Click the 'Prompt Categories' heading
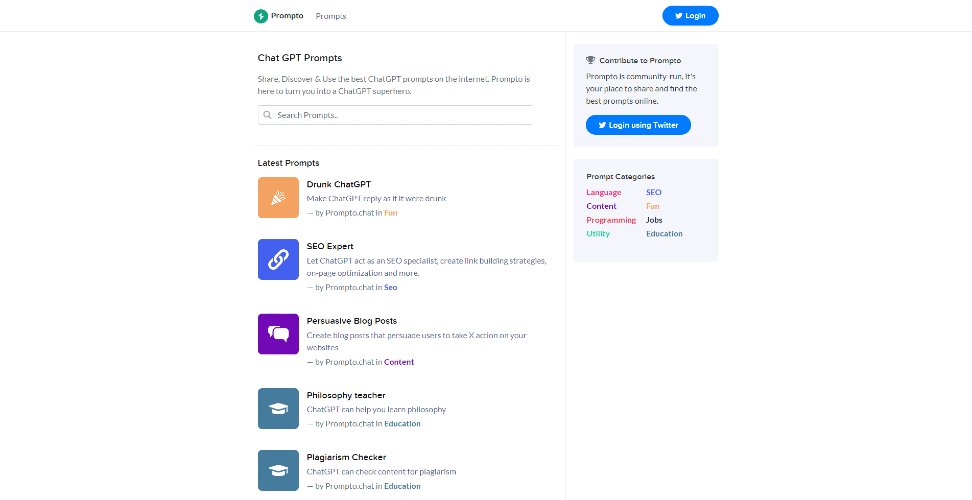Screen dimensions: 972x500 click(x=621, y=177)
